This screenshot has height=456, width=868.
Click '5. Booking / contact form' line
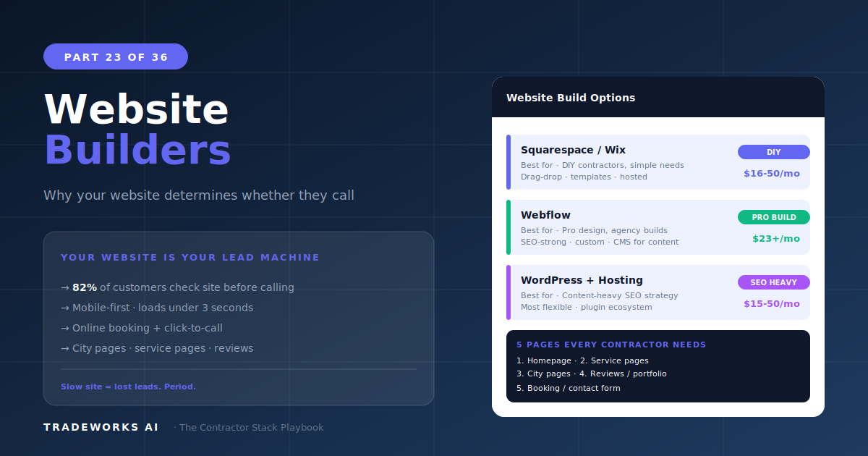569,388
